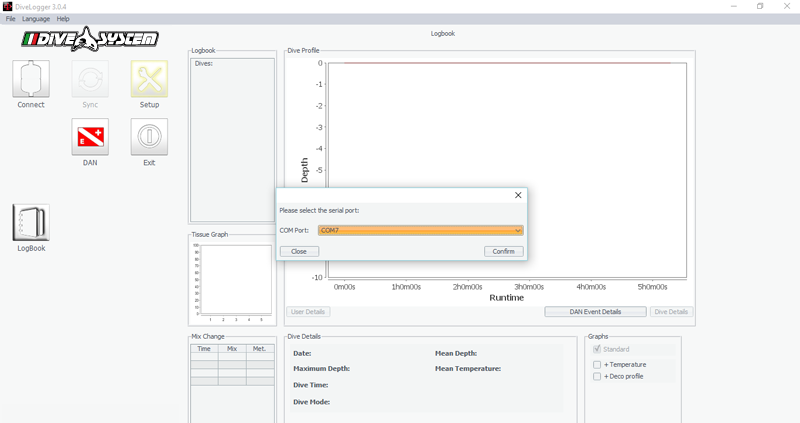This screenshot has height=423, width=800.
Task: Open DAN Event Details
Action: tap(595, 312)
